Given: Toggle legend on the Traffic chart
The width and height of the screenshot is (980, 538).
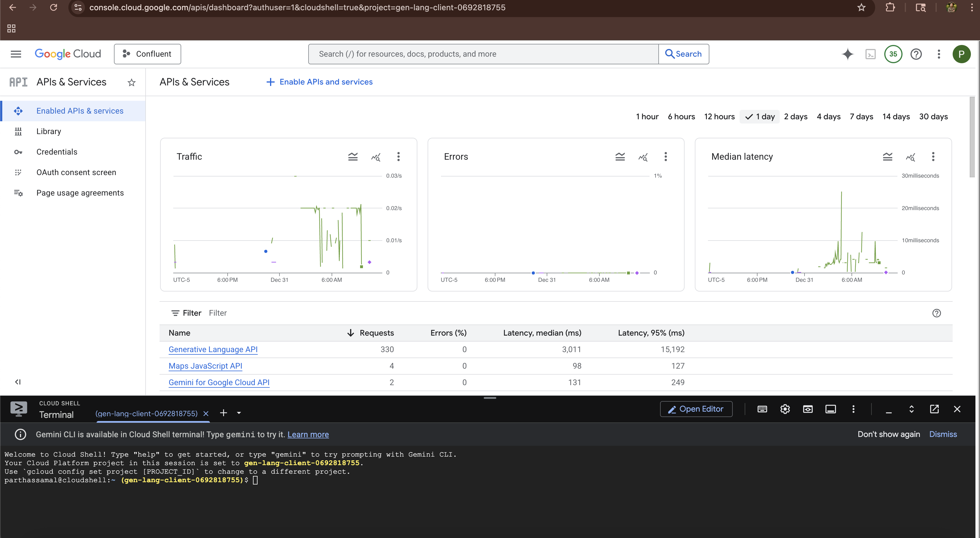Looking at the screenshot, I should tap(353, 157).
